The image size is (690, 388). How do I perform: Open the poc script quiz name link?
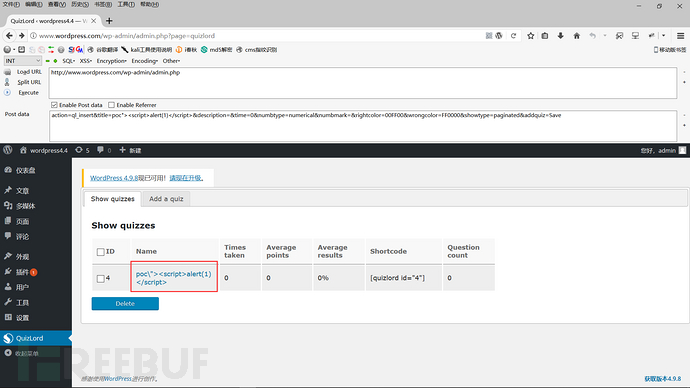tap(173, 278)
